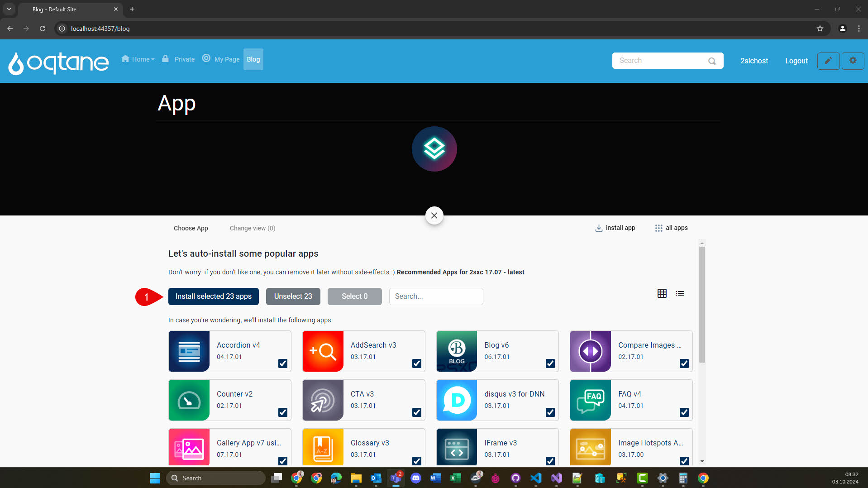Click the Oqtane logo

click(58, 62)
